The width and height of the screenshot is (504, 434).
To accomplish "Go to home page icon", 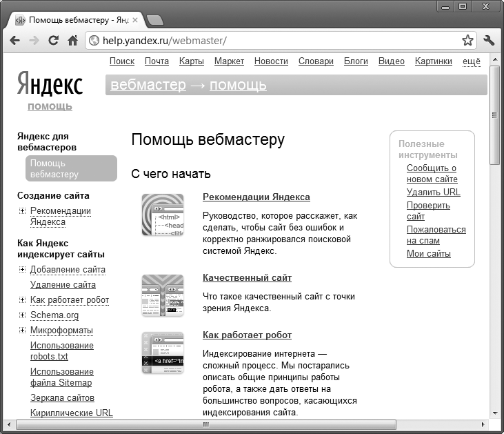I will (72, 41).
